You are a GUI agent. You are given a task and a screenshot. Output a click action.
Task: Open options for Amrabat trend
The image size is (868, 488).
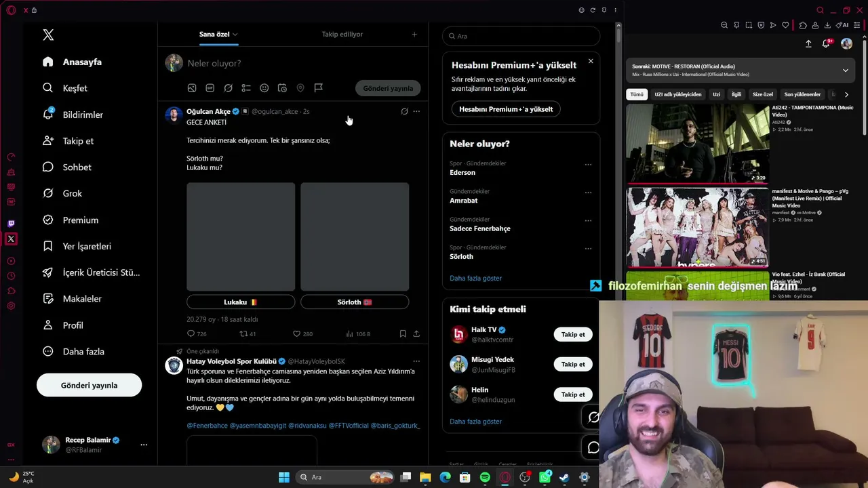[588, 192]
